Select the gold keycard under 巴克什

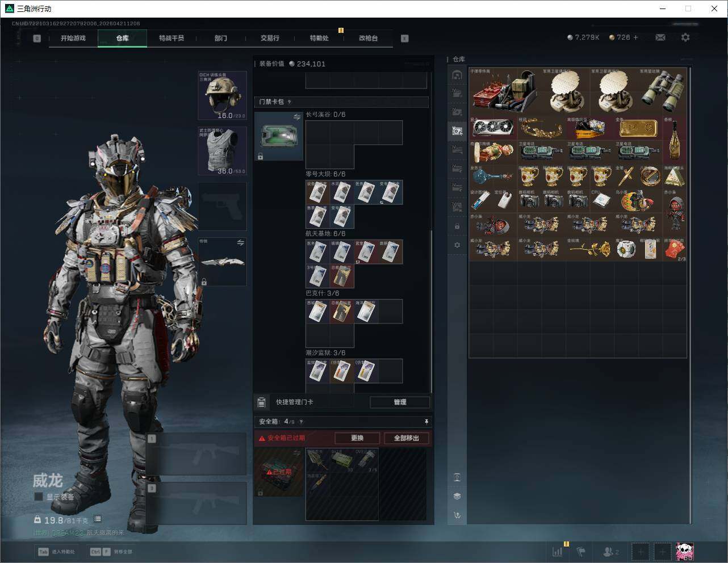click(x=342, y=312)
